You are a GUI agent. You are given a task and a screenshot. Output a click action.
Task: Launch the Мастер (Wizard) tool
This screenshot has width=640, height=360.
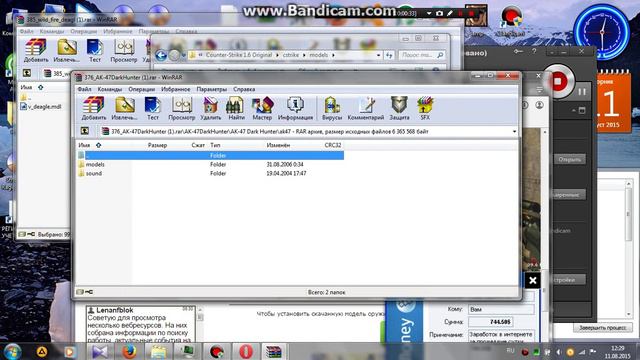click(262, 109)
